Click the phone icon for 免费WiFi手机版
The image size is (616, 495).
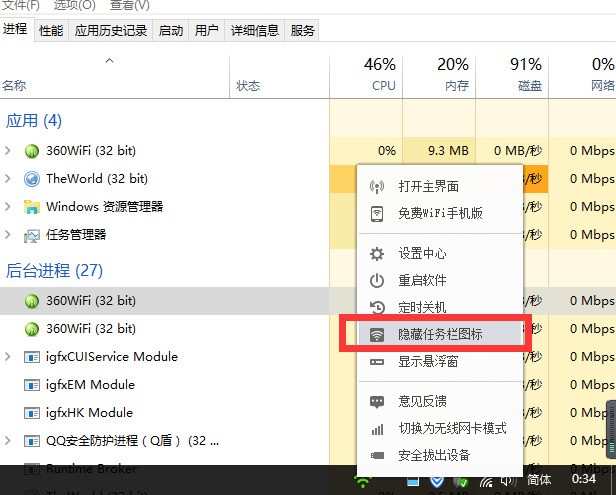click(x=377, y=213)
